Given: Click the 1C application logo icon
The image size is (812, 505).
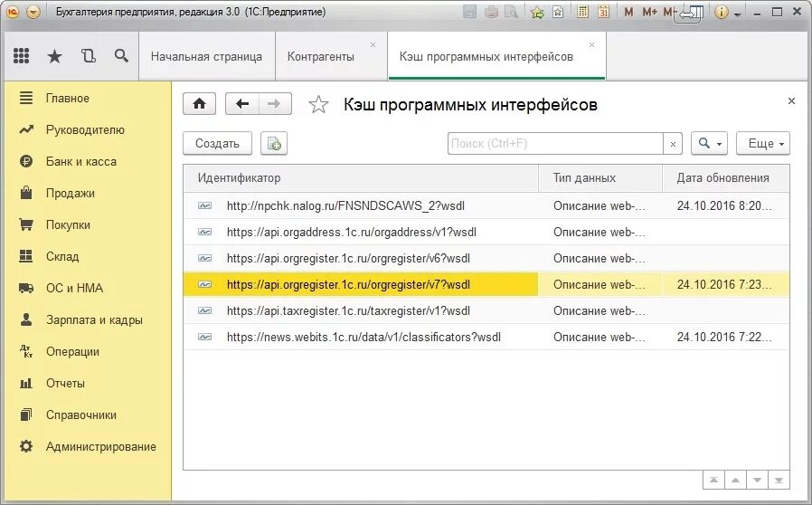Looking at the screenshot, I should [x=13, y=12].
